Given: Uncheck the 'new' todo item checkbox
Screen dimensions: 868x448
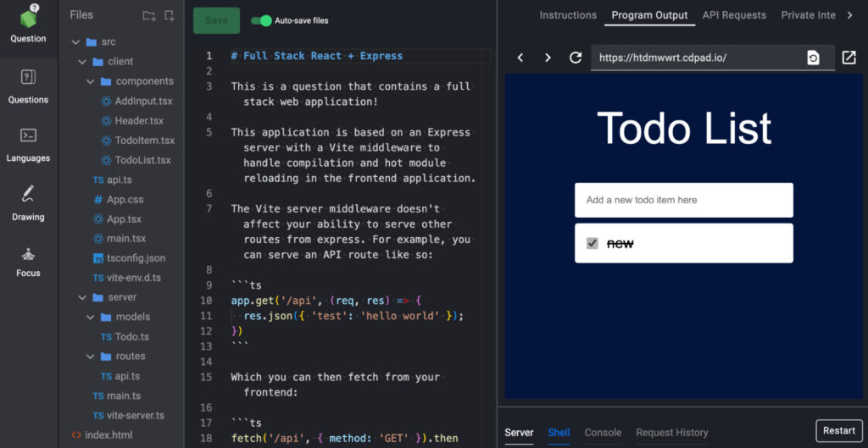Looking at the screenshot, I should coord(593,244).
